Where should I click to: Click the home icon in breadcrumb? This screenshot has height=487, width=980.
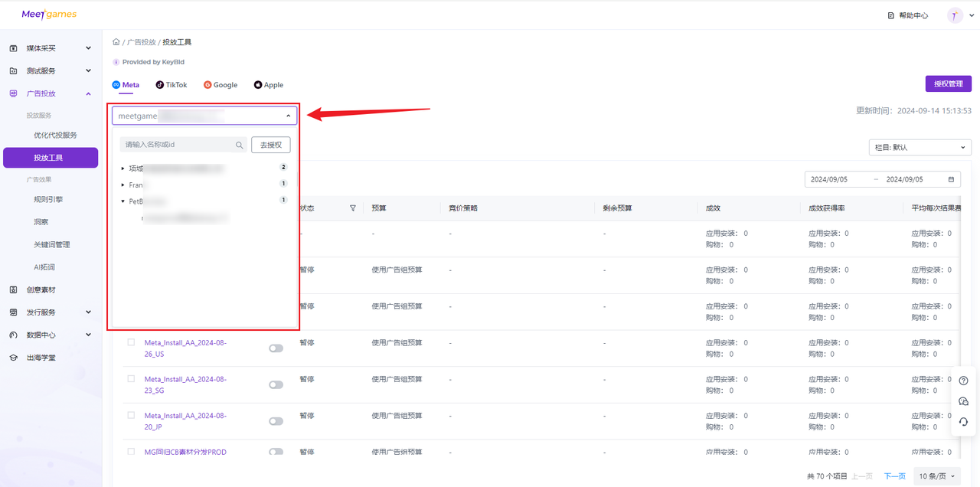point(116,42)
